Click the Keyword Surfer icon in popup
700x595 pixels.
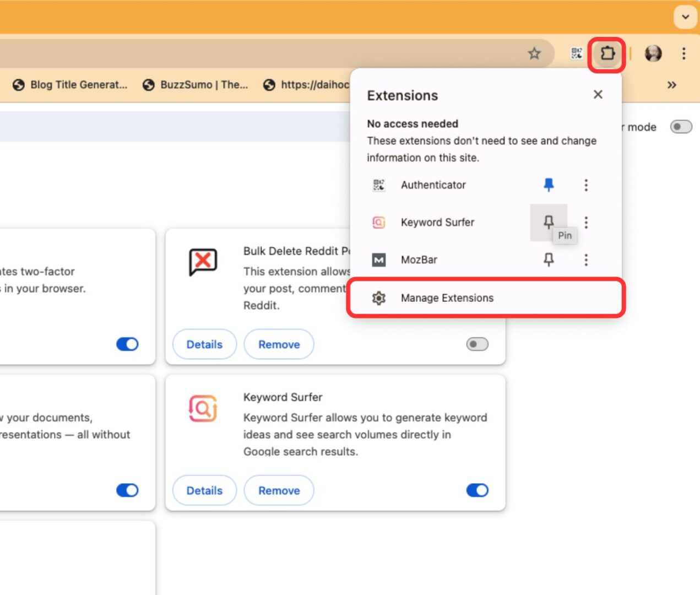378,223
